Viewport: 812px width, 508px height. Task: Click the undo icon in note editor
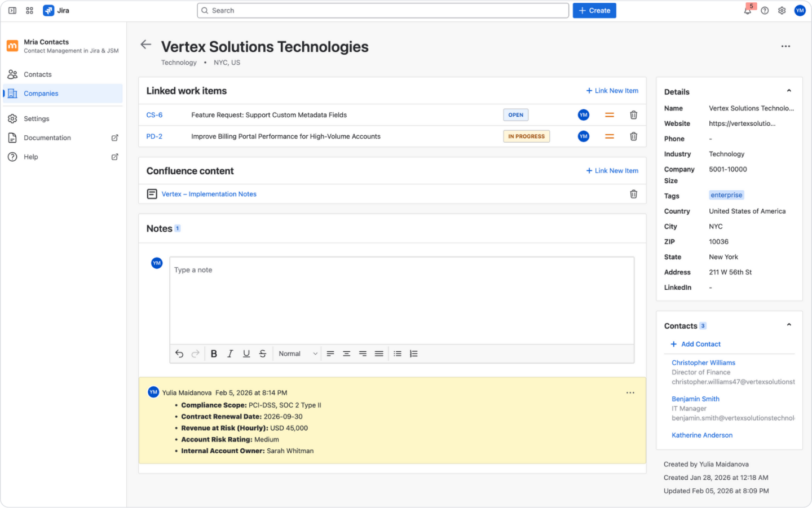point(179,354)
